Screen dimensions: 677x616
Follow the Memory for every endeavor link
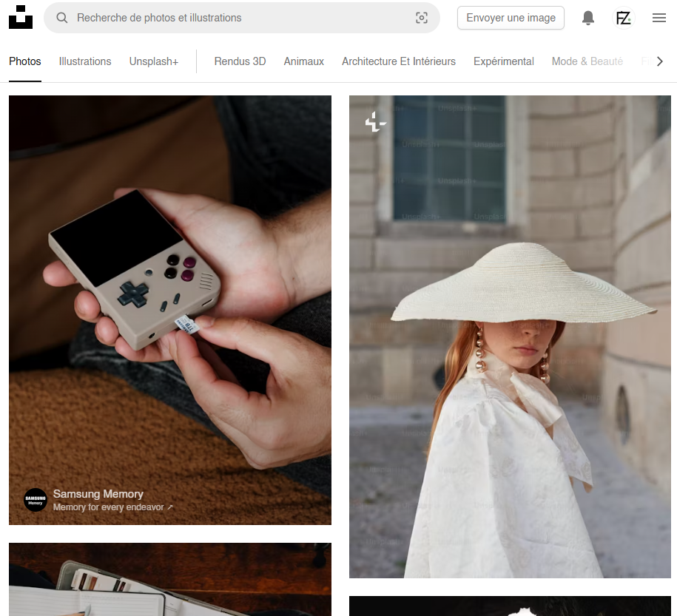(x=112, y=507)
